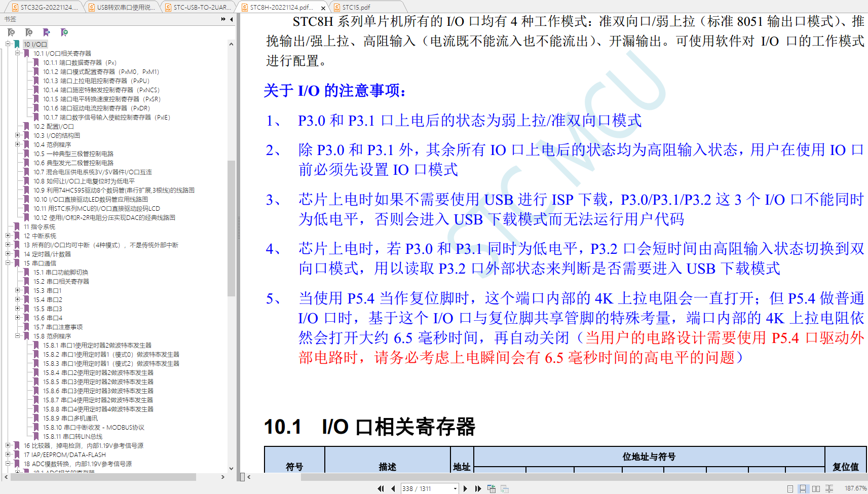Open the page number dropdown
868x494 pixels.
(455, 489)
